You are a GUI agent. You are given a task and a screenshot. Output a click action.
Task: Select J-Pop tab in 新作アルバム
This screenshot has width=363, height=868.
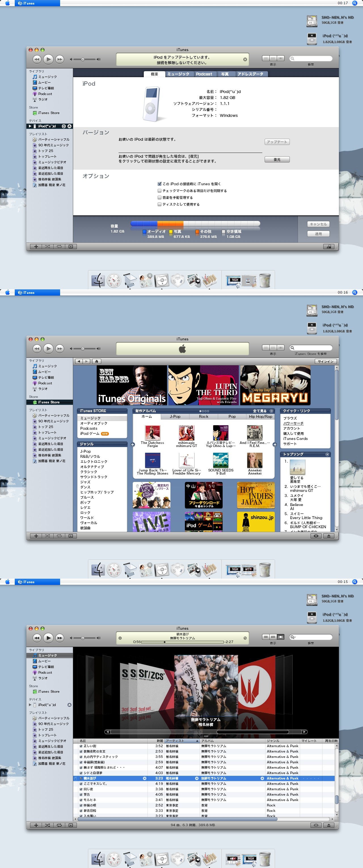[x=175, y=417]
